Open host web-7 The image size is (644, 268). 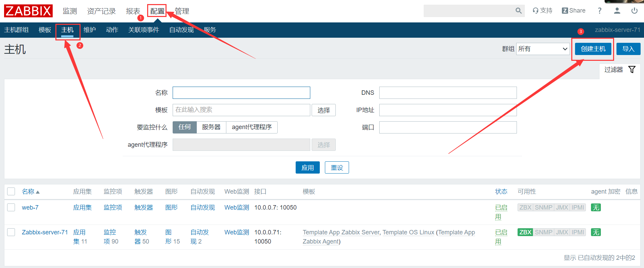(30, 208)
